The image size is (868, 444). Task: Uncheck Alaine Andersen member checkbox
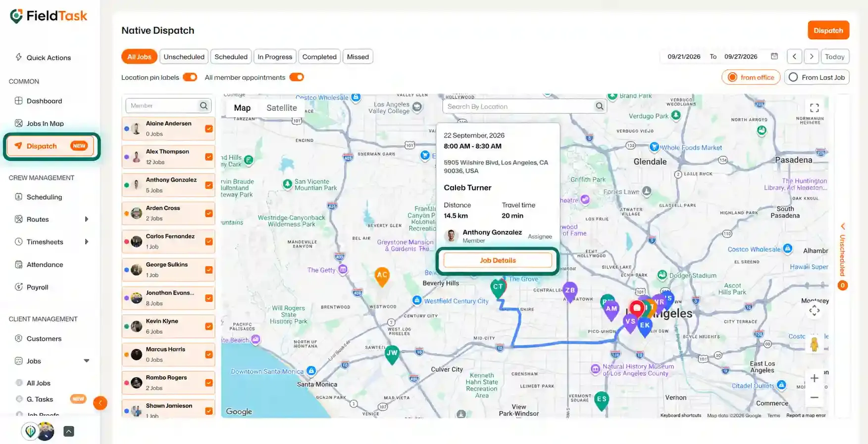pyautogui.click(x=209, y=129)
